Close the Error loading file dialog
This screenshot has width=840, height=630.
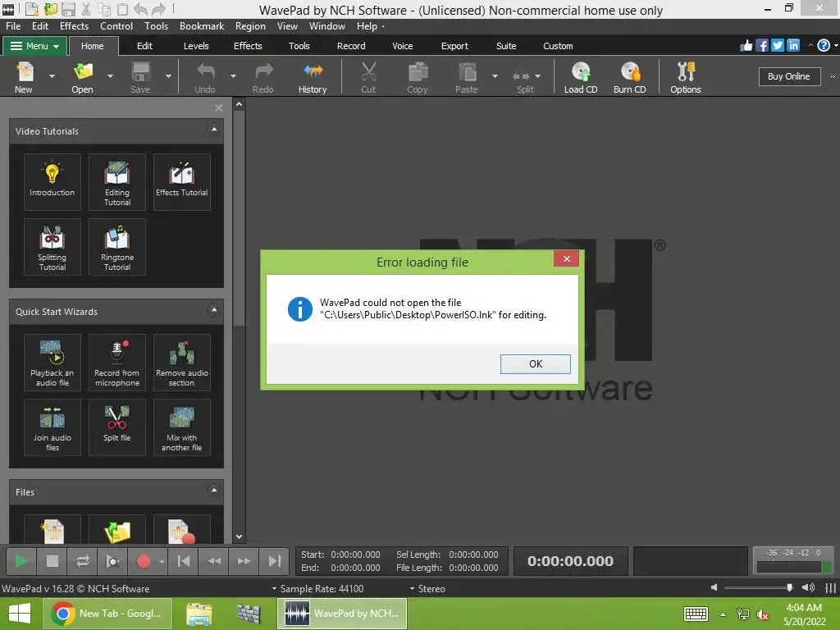click(x=566, y=258)
